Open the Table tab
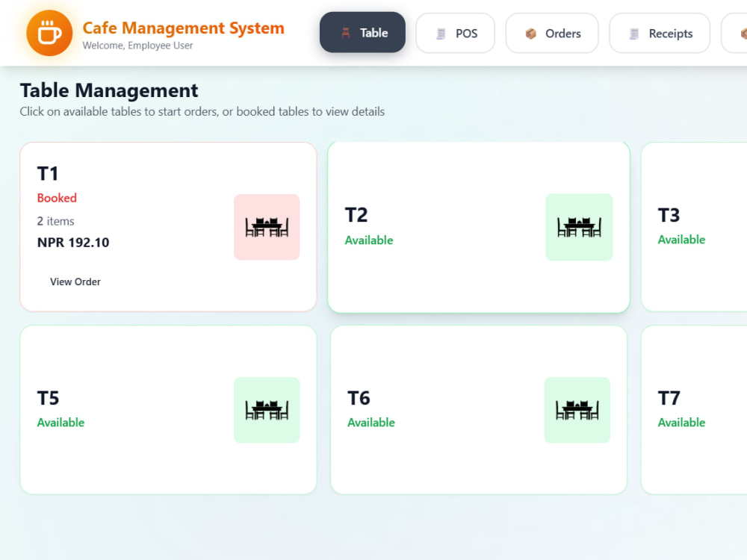Screen dimensions: 747x560 [362, 32]
